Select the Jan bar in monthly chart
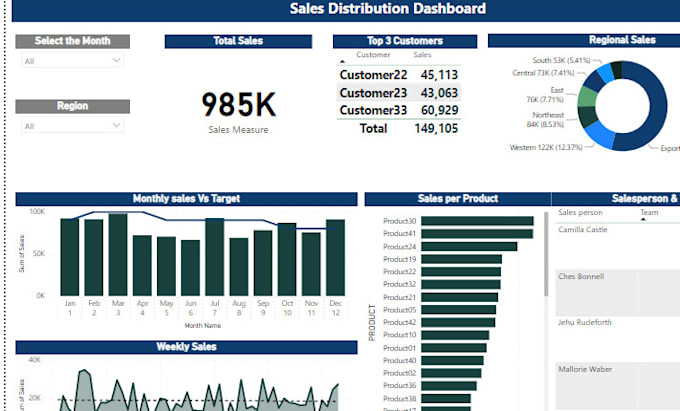This screenshot has width=680, height=411. 70,257
